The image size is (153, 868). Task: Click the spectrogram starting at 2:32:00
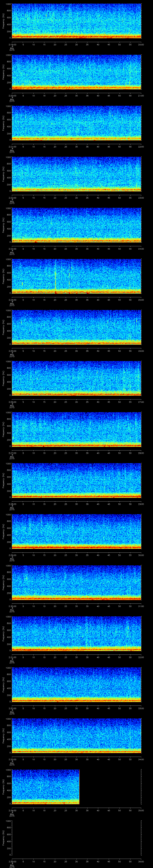click(x=77, y=685)
